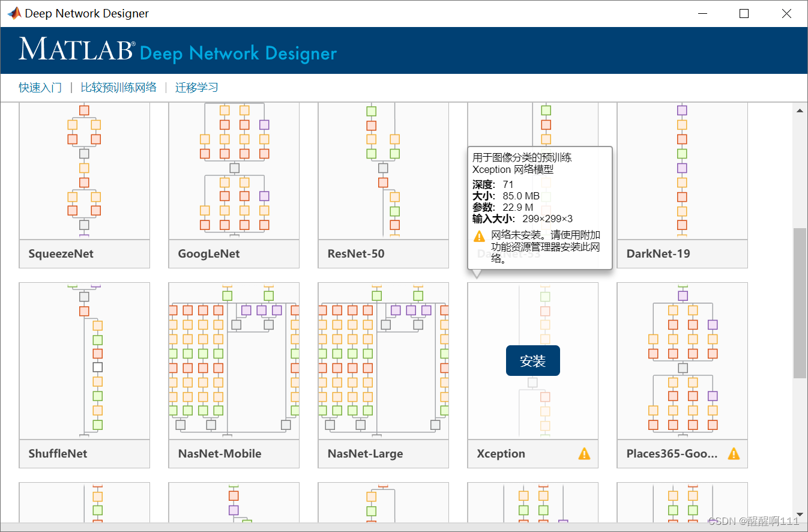This screenshot has height=532, width=808.
Task: Click the warning triangle on the Xception card
Action: [583, 454]
